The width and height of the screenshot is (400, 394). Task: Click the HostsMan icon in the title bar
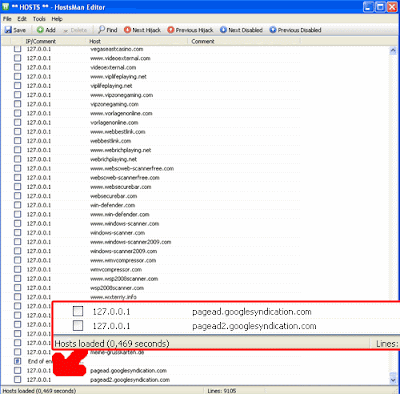pyautogui.click(x=6, y=7)
